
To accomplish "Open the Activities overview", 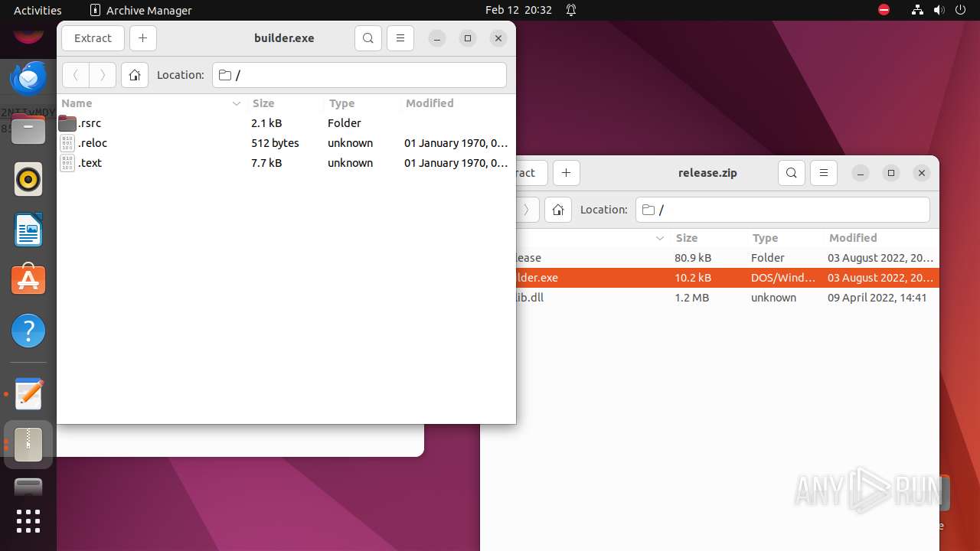I will click(38, 10).
